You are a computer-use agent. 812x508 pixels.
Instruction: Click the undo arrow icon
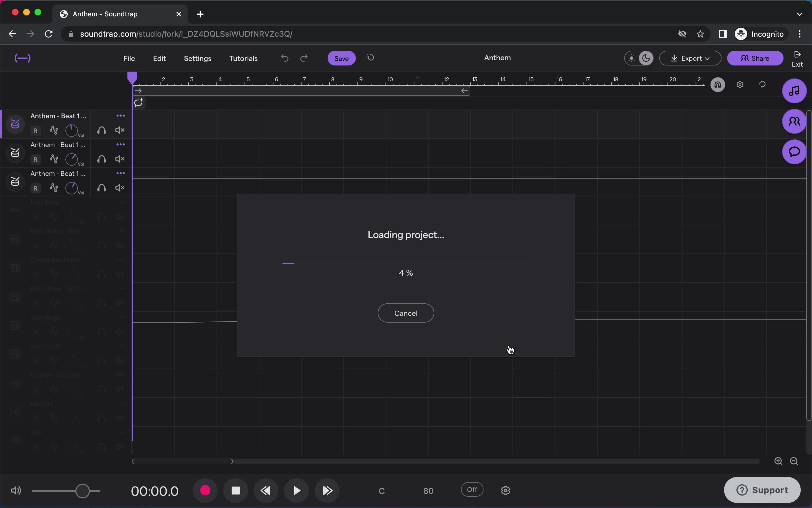tap(284, 58)
